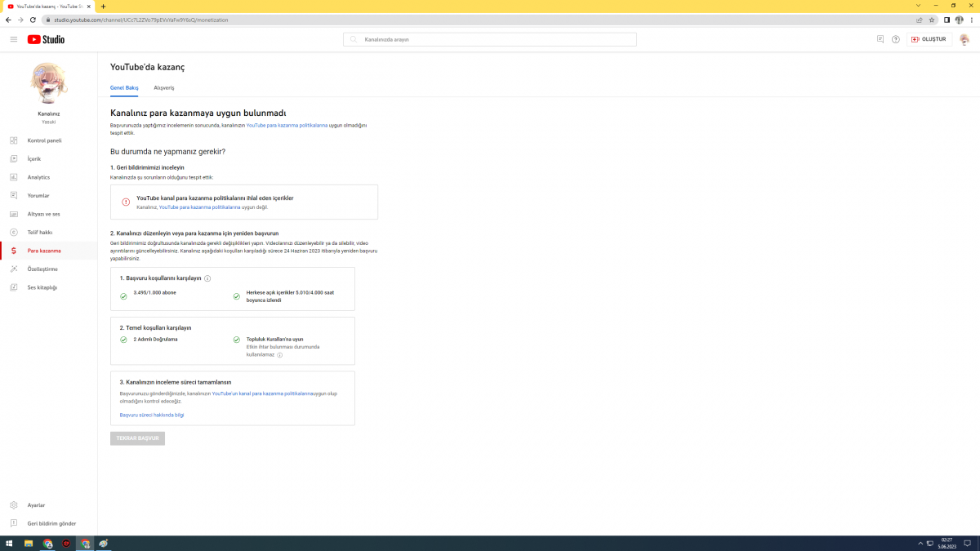Click the OLUŞTUR create button
980x551 pixels.
(x=929, y=39)
